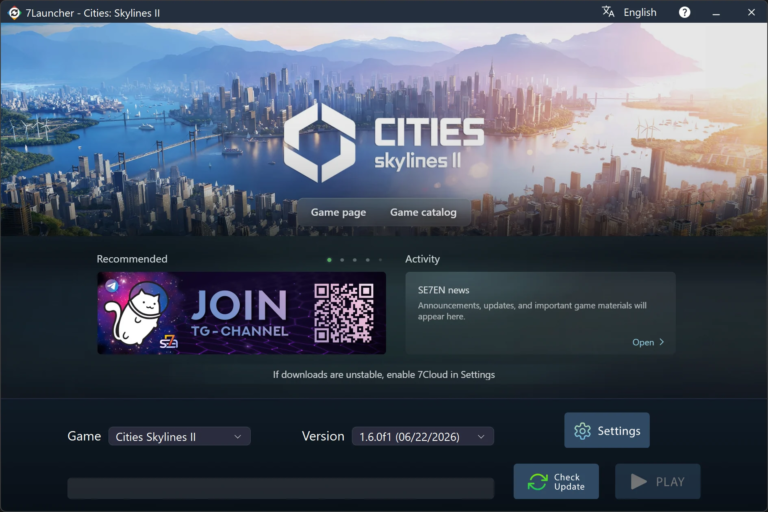Viewport: 768px width, 512px height.
Task: Minimize the 7Launcher window
Action: click(x=716, y=13)
